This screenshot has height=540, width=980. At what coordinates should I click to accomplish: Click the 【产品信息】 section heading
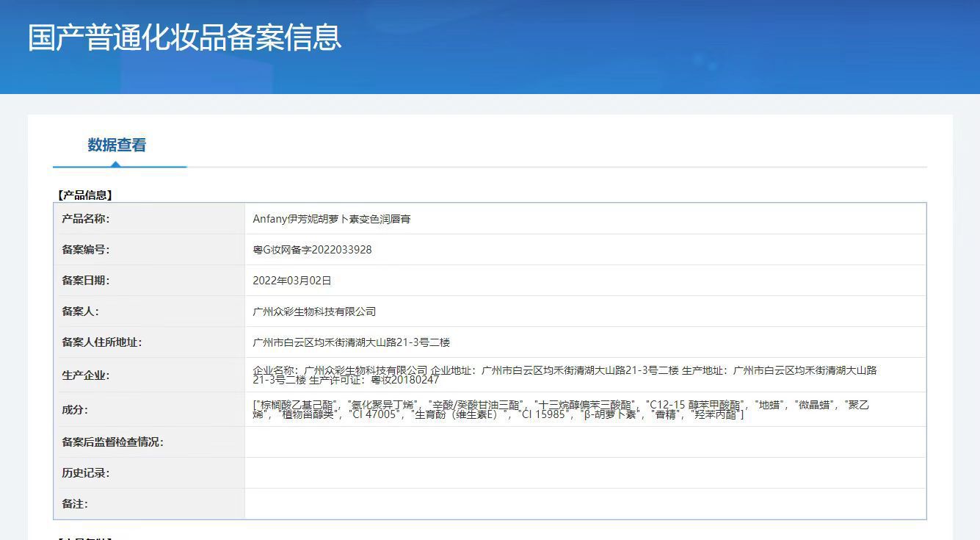[x=84, y=195]
